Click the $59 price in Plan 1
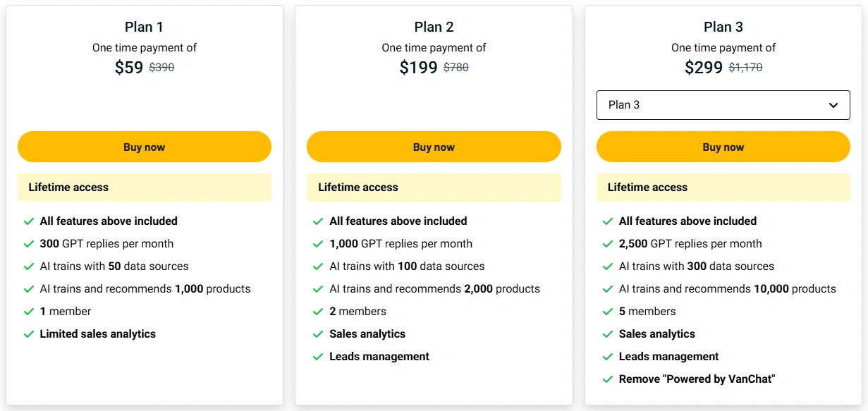The height and width of the screenshot is (411, 868). 129,68
